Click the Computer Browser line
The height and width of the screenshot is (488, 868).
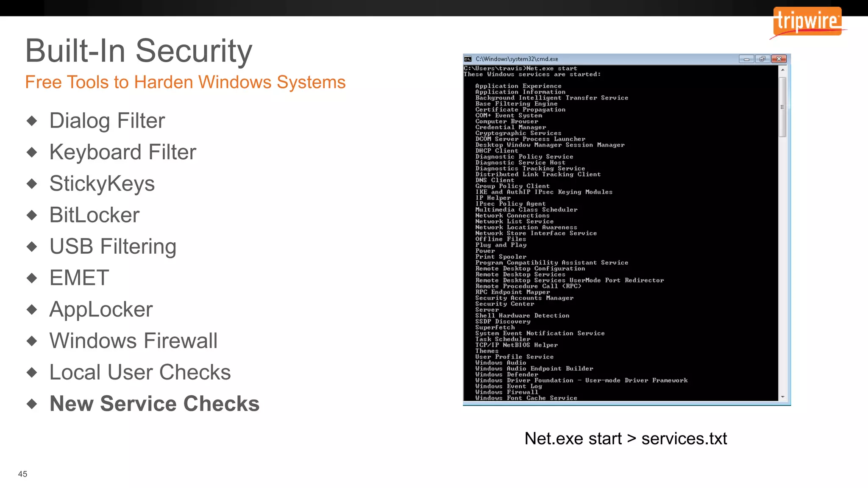[506, 122]
